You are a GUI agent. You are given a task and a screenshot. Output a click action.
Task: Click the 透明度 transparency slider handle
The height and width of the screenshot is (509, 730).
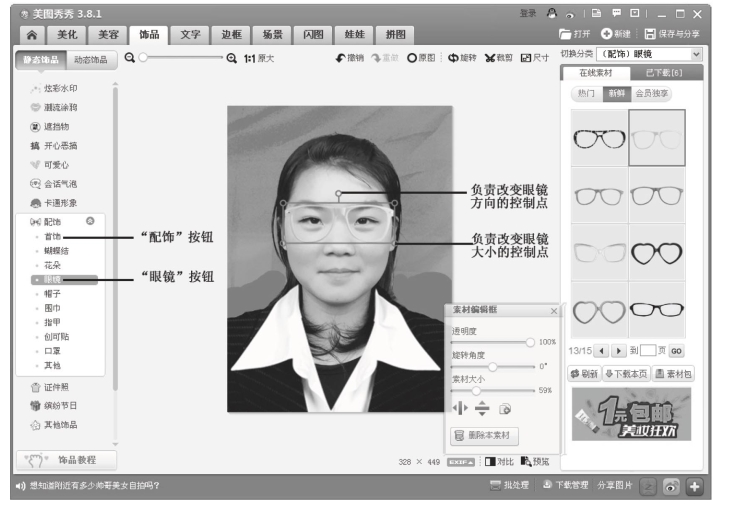(x=529, y=342)
